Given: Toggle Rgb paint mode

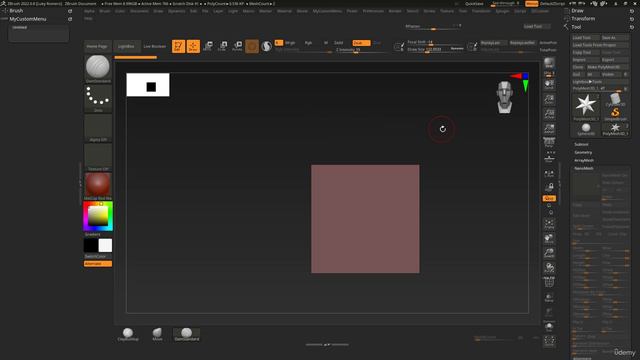Looking at the screenshot, I should coord(308,42).
